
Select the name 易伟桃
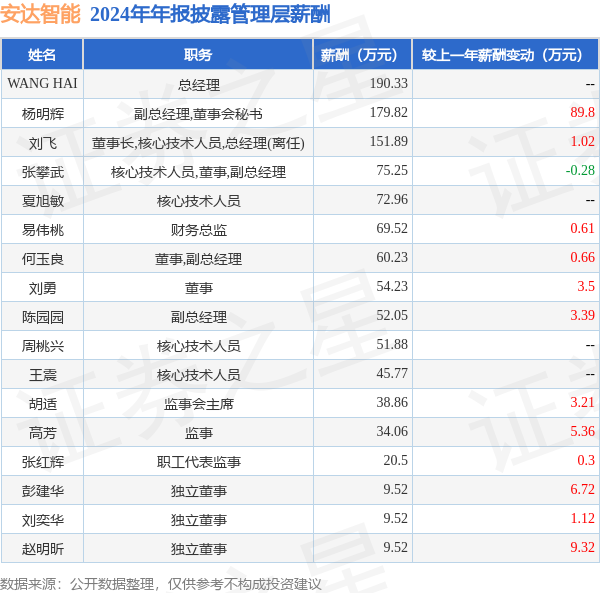tap(42, 230)
